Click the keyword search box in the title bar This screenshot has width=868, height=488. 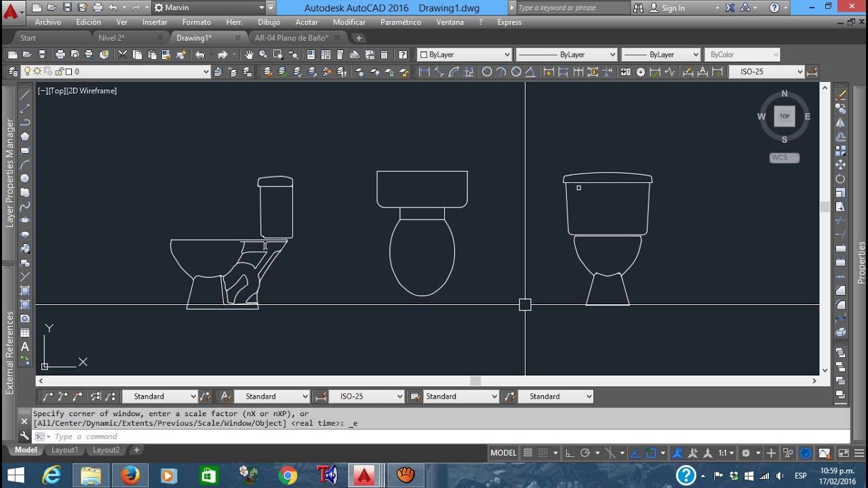point(572,7)
